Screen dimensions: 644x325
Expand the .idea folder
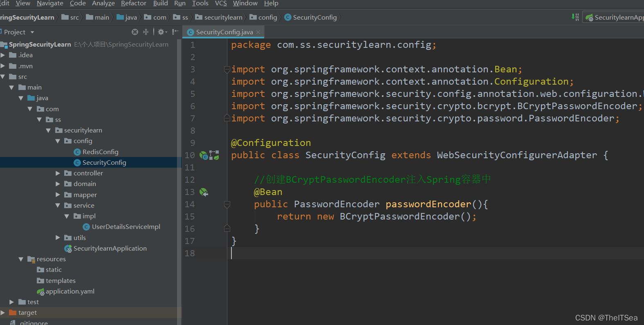[x=3, y=55]
